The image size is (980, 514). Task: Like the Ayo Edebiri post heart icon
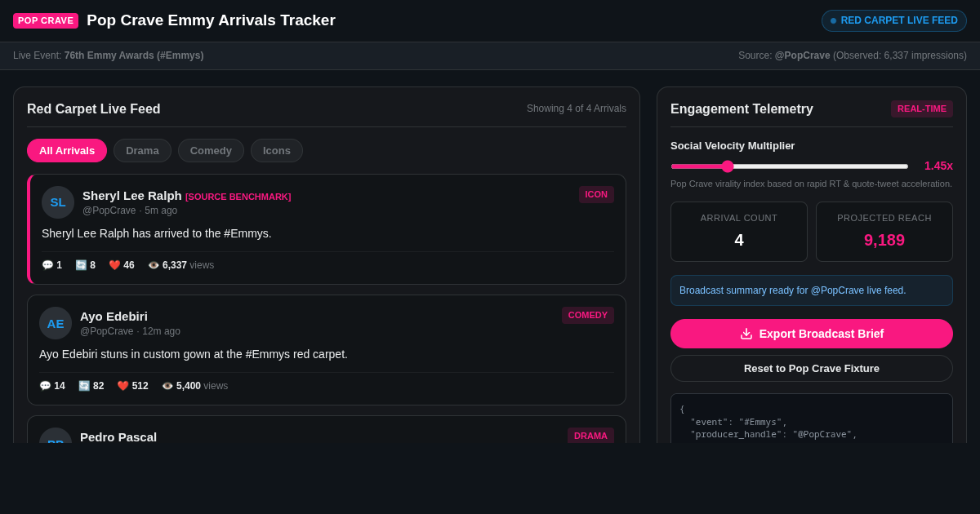tap(122, 386)
